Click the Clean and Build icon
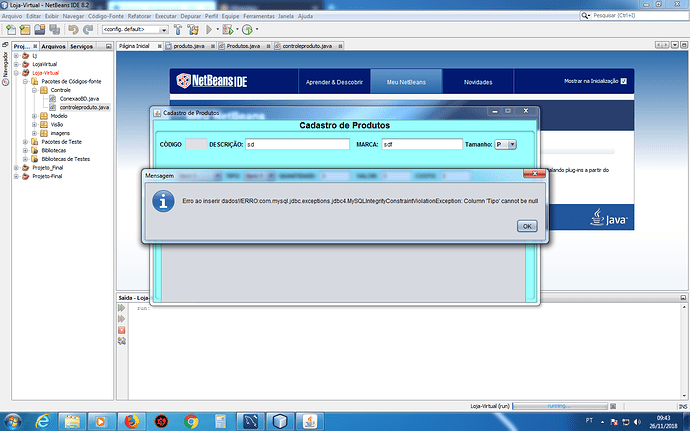The height and width of the screenshot is (431, 690). (x=193, y=29)
